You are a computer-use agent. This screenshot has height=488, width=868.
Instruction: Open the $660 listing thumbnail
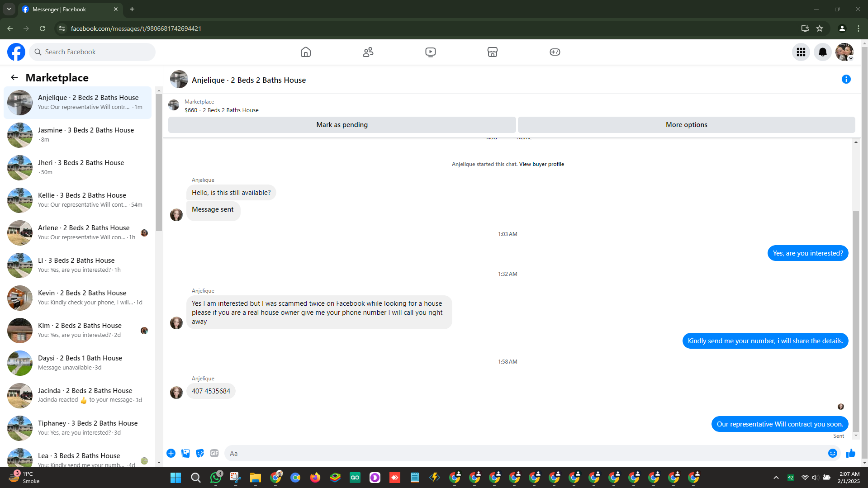pyautogui.click(x=174, y=105)
